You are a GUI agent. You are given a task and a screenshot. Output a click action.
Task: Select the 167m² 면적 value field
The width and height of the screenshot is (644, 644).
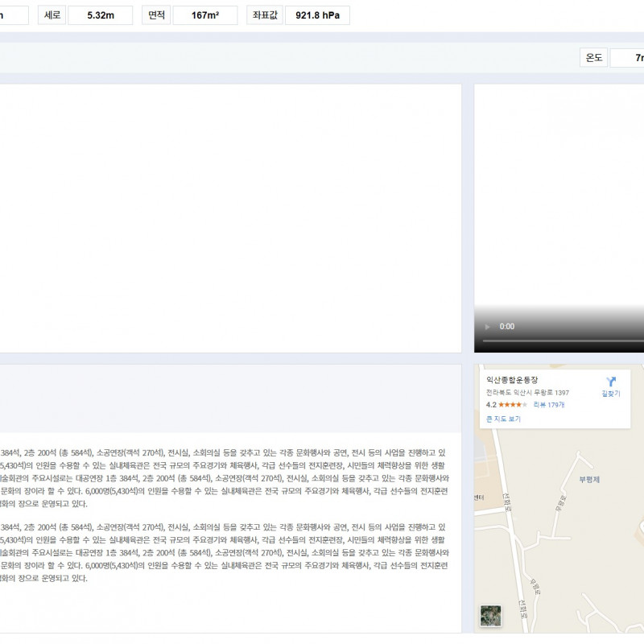point(204,15)
